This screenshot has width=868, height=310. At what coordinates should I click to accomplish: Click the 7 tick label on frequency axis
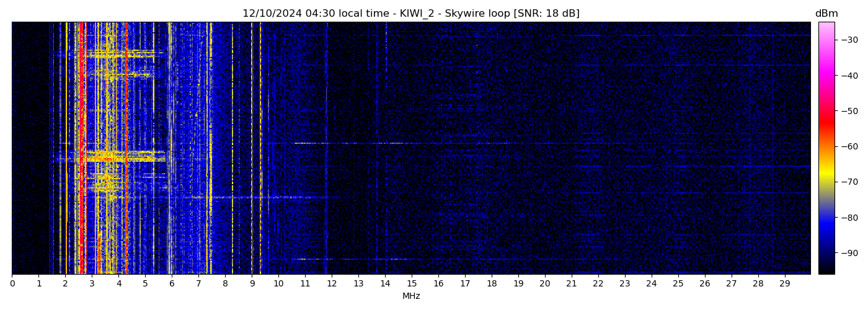(x=198, y=284)
